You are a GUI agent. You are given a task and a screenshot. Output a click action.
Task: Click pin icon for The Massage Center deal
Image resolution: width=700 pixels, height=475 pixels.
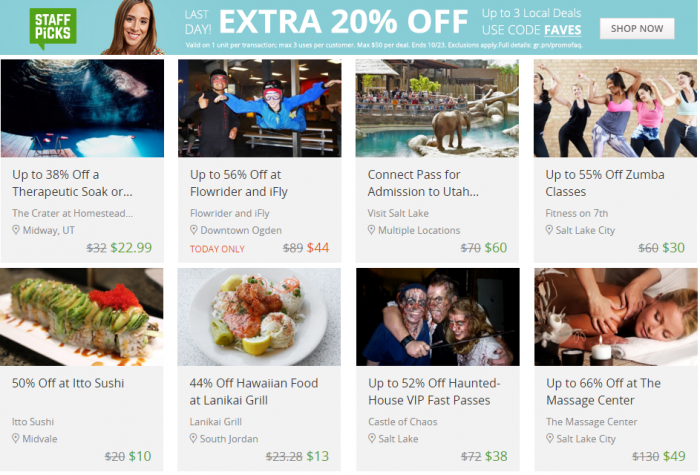550,439
